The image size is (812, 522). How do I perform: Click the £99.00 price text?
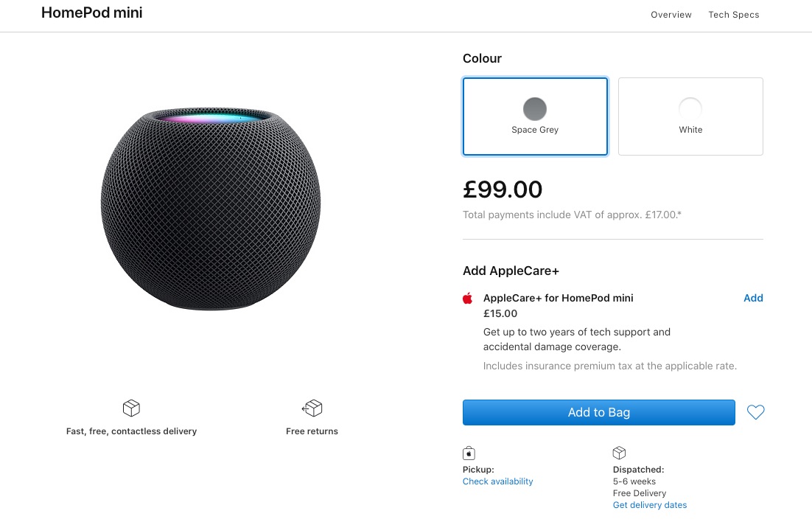(503, 189)
